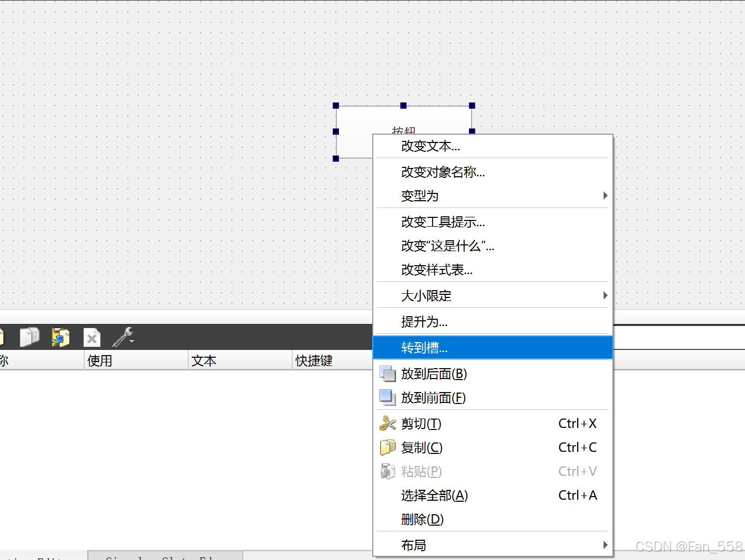Viewport: 745px width, 560px height.
Task: Select 放到后面(B) menu item
Action: (493, 374)
